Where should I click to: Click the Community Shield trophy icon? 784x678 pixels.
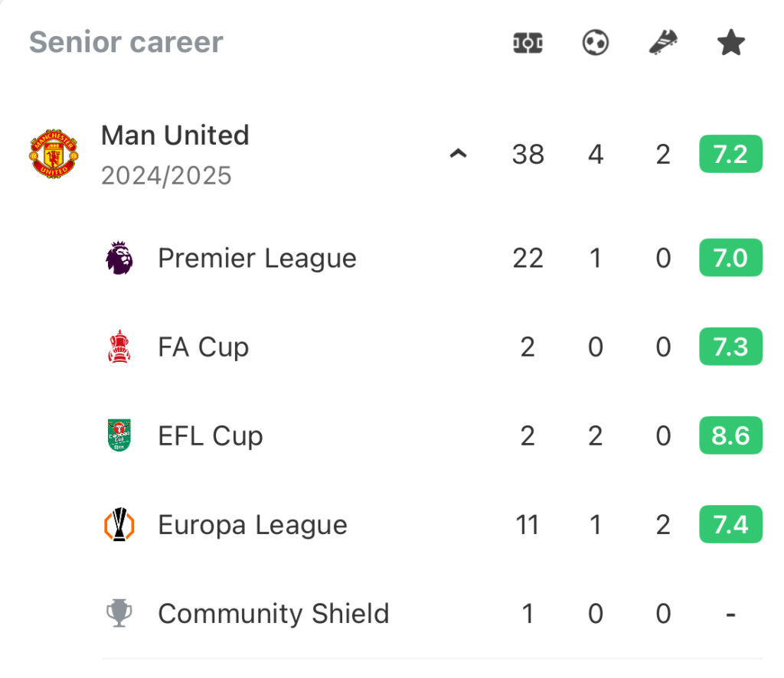pyautogui.click(x=119, y=612)
